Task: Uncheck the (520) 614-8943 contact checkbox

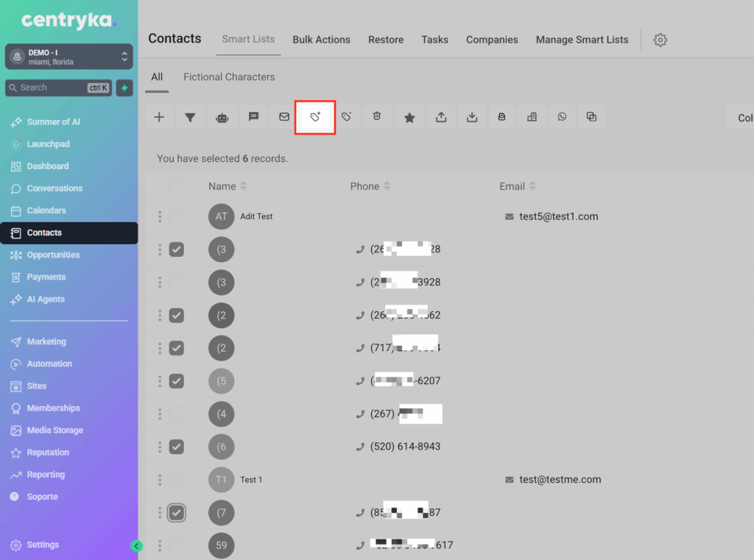Action: (x=177, y=447)
